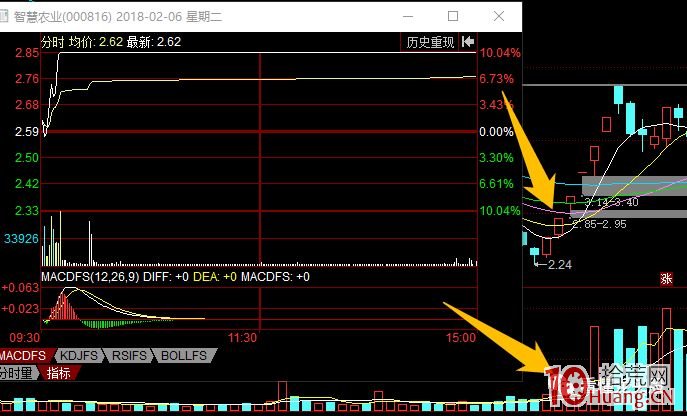Click the back-arrow icon beside 历史重现
This screenshot has height=416, width=687.
point(468,42)
